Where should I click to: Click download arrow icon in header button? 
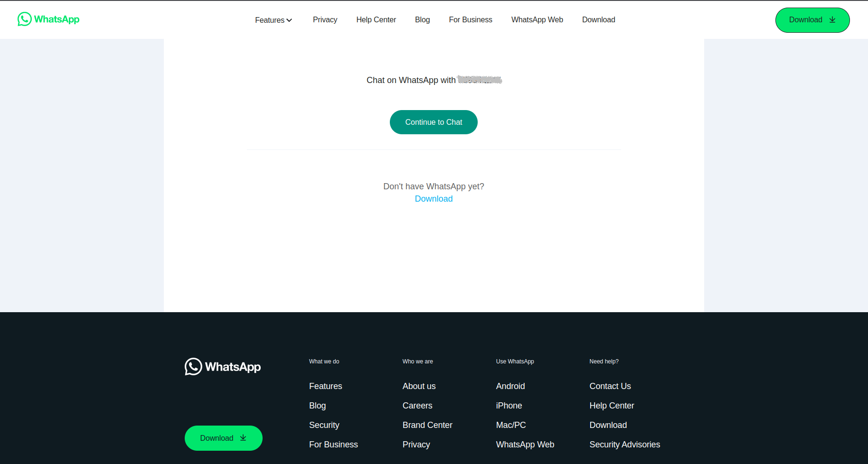click(x=832, y=20)
